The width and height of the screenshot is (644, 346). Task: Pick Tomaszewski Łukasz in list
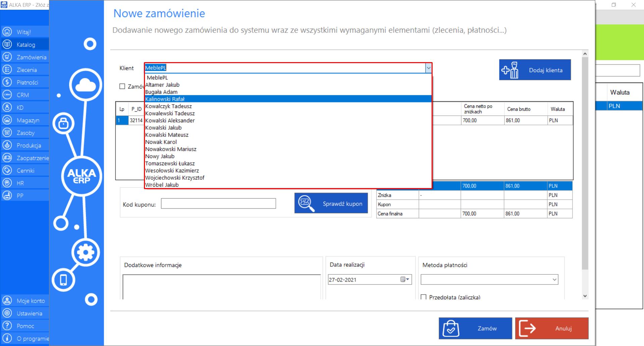pos(288,163)
